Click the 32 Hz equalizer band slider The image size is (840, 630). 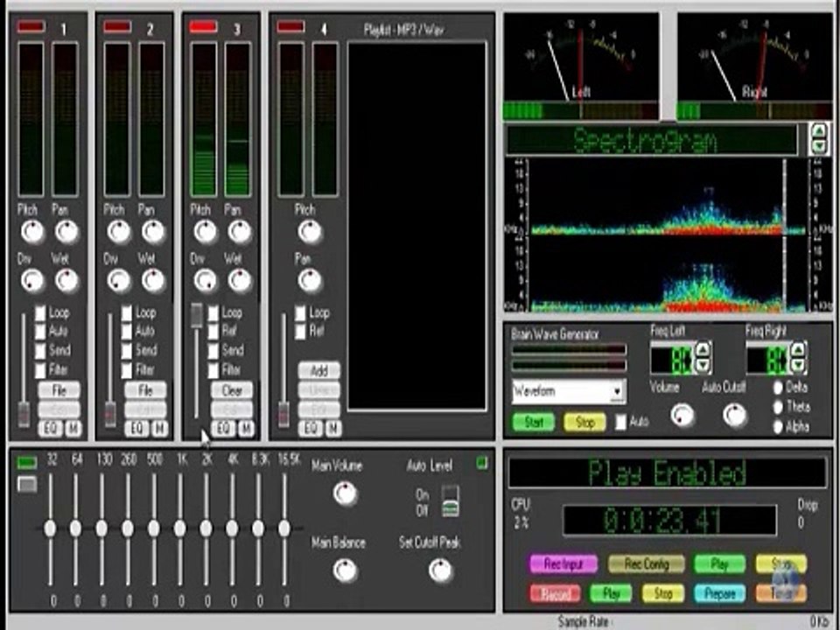[50, 528]
